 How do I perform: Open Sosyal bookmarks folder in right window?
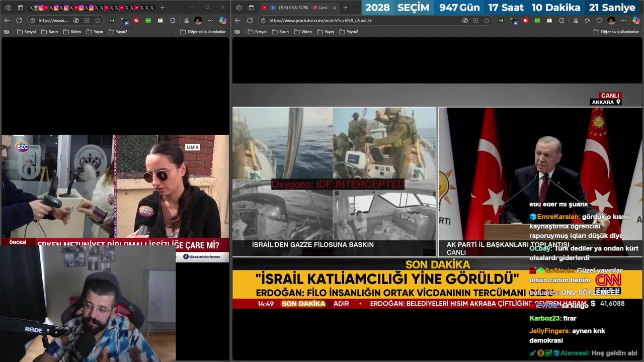257,32
